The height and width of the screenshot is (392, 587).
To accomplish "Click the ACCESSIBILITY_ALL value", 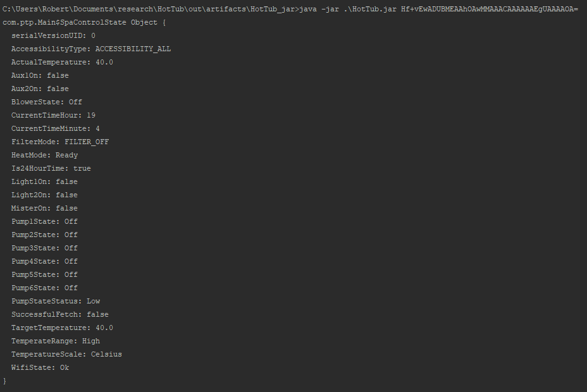I will pyautogui.click(x=133, y=49).
